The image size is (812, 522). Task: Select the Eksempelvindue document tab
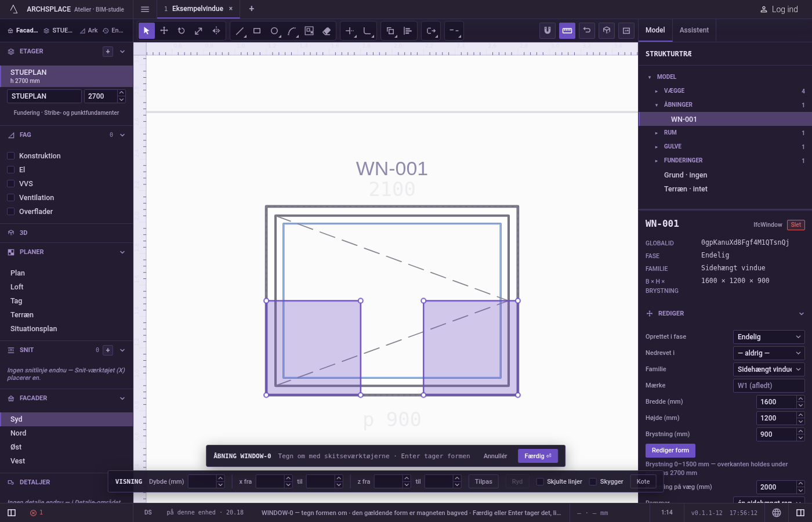point(198,9)
